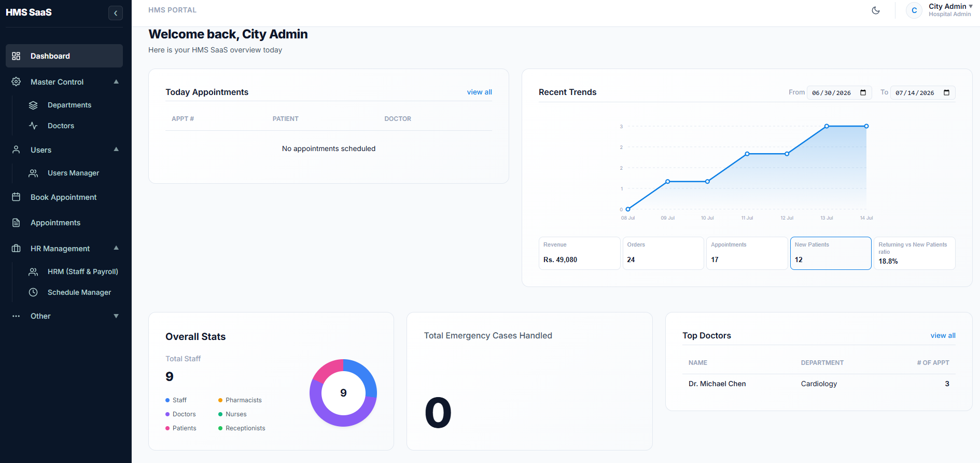Collapse the sidebar with the chevron button
The image size is (980, 463).
pyautogui.click(x=116, y=13)
